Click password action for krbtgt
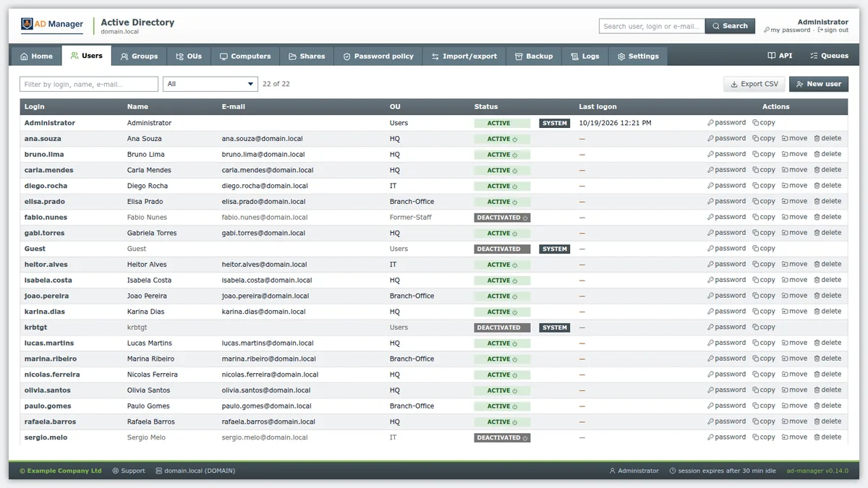The height and width of the screenshot is (488, 868). pyautogui.click(x=726, y=328)
